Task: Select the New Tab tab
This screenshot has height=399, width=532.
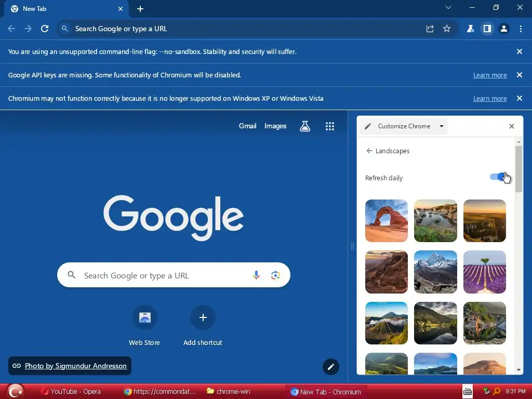Action: (66, 9)
